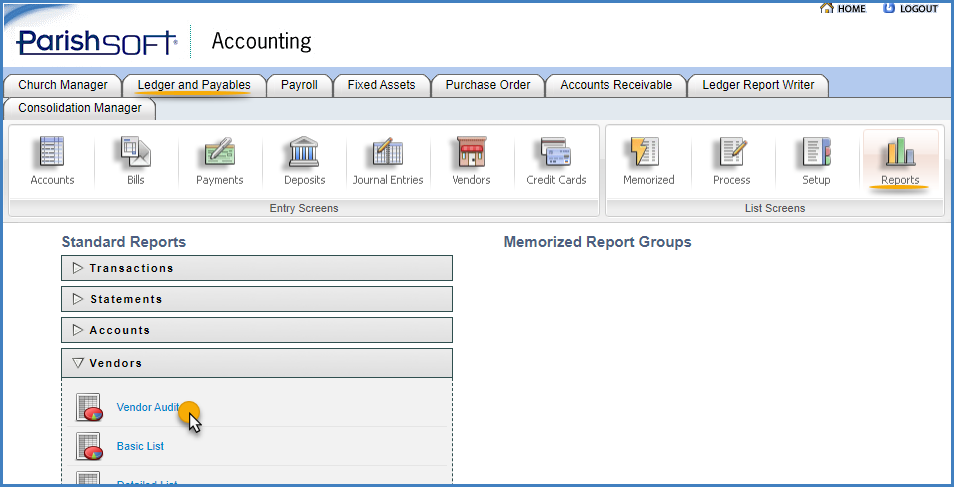
Task: Click the LOGOUT icon
Action: click(x=889, y=8)
